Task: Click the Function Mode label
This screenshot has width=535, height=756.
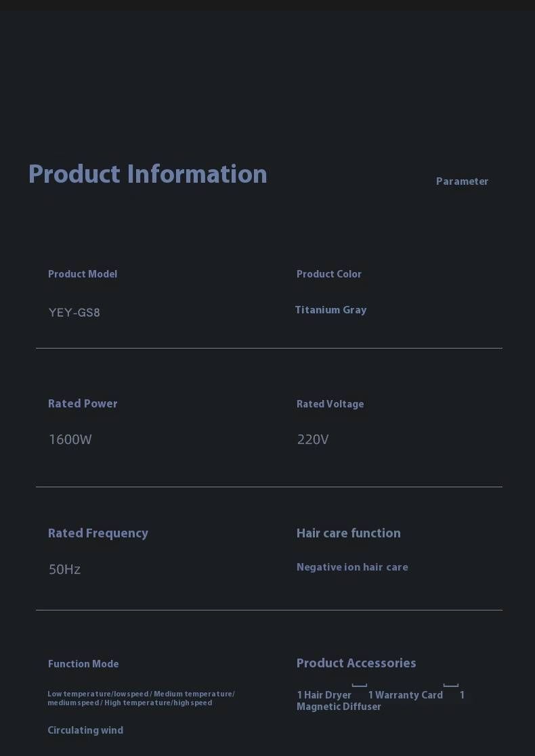Action: point(83,664)
